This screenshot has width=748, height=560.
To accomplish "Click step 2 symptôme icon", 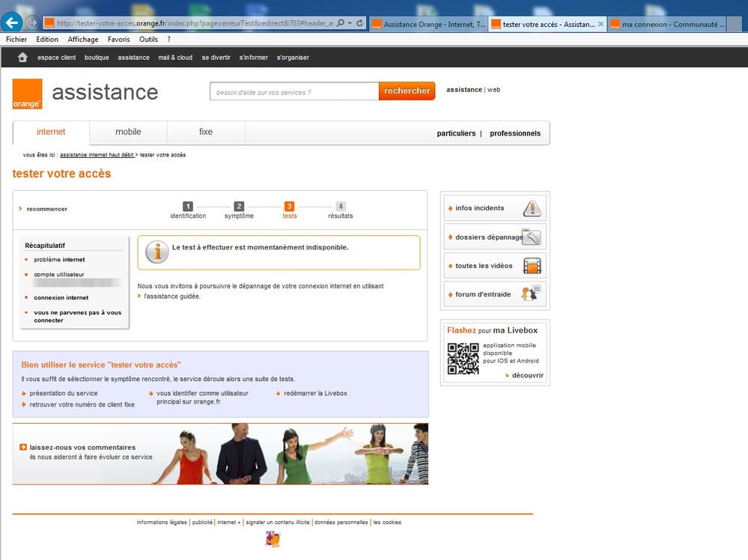I will 239,206.
